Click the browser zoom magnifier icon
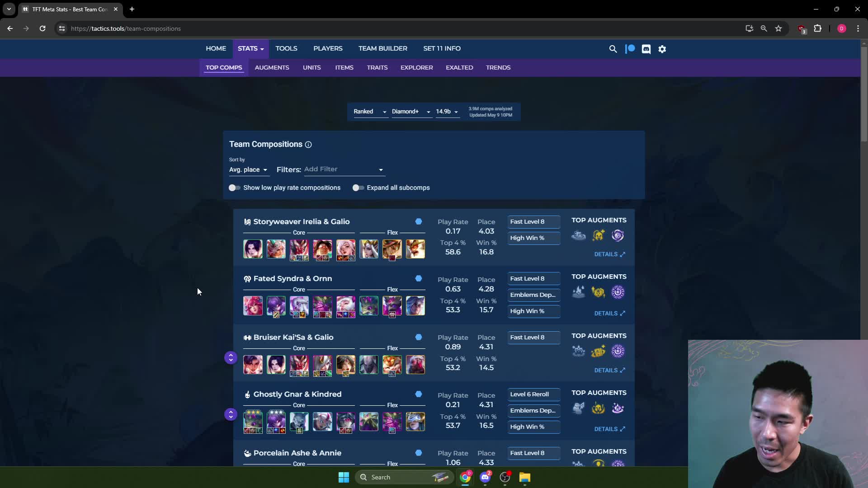Screen dimensions: 868x488 tap(764, 28)
